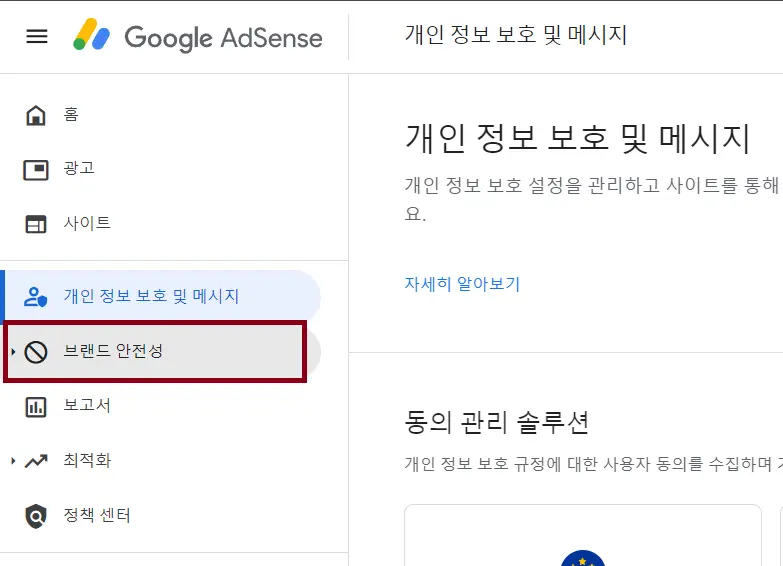This screenshot has width=783, height=566.
Task: Open the hamburger main menu
Action: 37,36
